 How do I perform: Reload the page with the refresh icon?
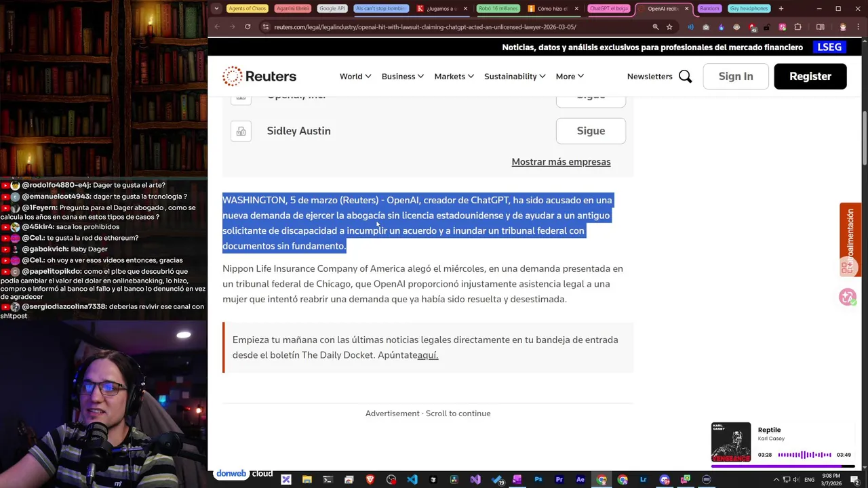248,27
